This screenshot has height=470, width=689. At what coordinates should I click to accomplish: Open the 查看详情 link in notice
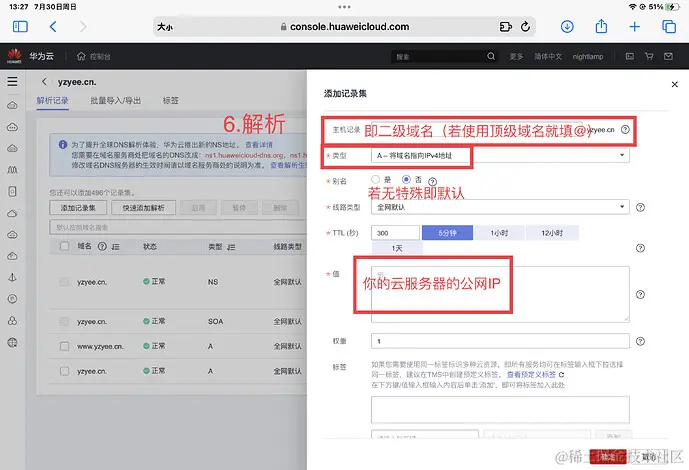[259, 145]
